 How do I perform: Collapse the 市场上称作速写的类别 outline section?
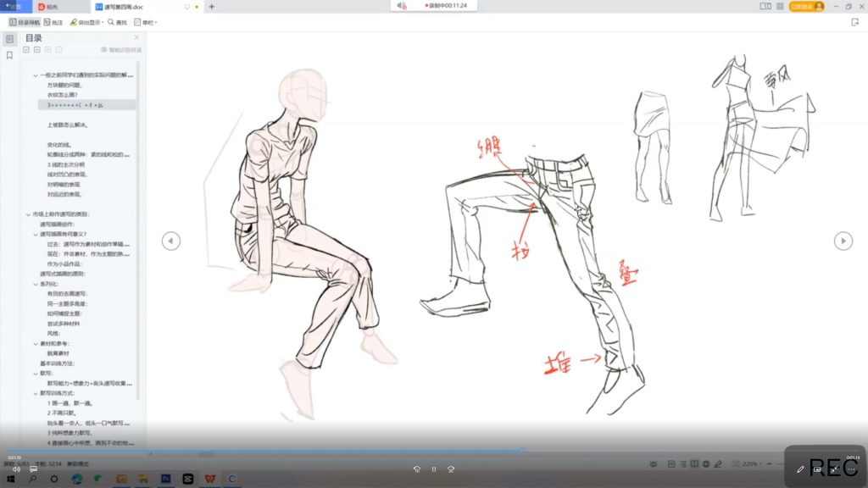pyautogui.click(x=28, y=214)
